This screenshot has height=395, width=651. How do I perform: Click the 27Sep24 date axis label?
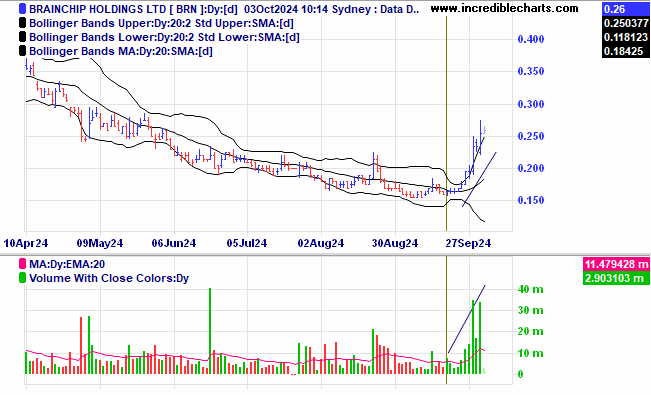click(468, 243)
